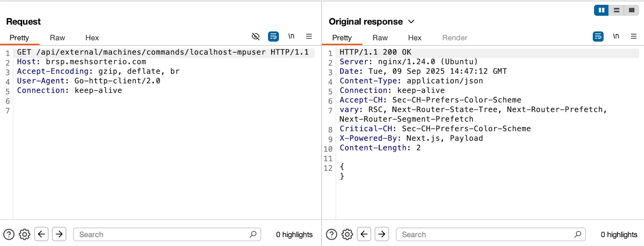
Task: Go to next match in Request search
Action: 59,234
